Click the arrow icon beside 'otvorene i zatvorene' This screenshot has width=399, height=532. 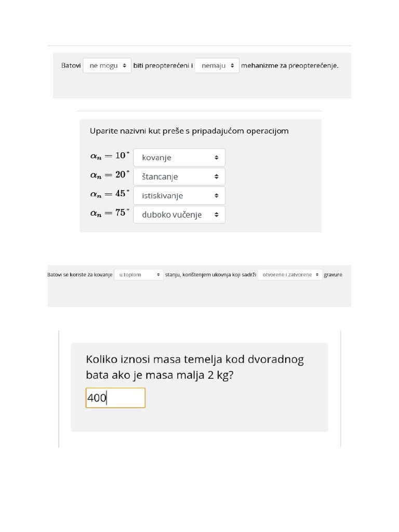[x=317, y=274]
